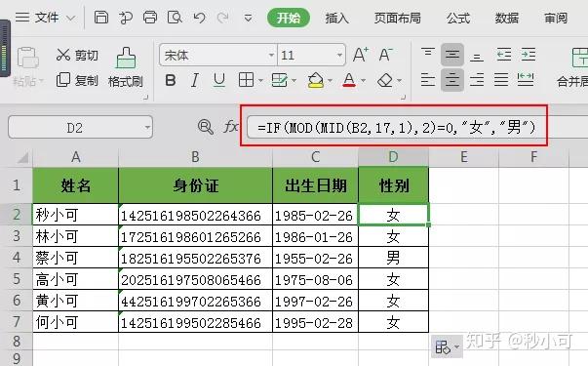
Task: Toggle Underline formatting
Action: [219, 80]
